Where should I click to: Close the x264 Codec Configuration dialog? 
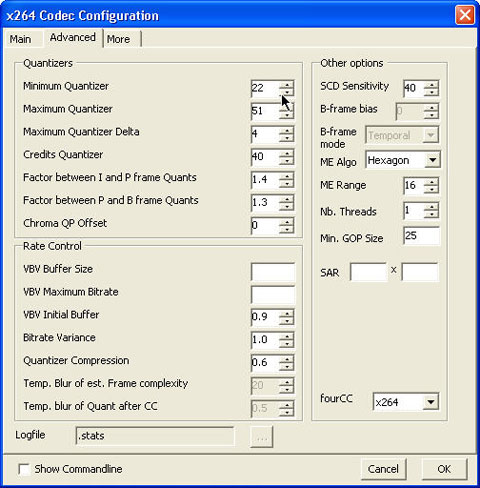pyautogui.click(x=465, y=15)
